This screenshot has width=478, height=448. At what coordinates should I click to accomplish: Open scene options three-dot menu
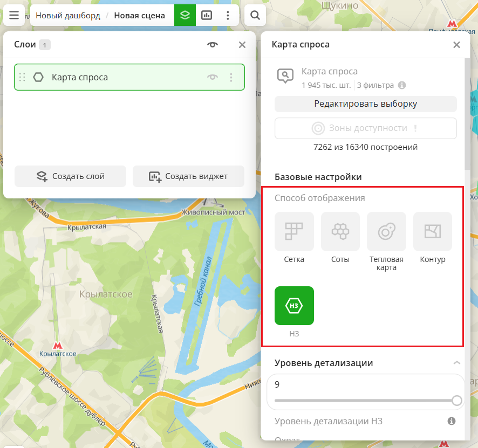228,15
